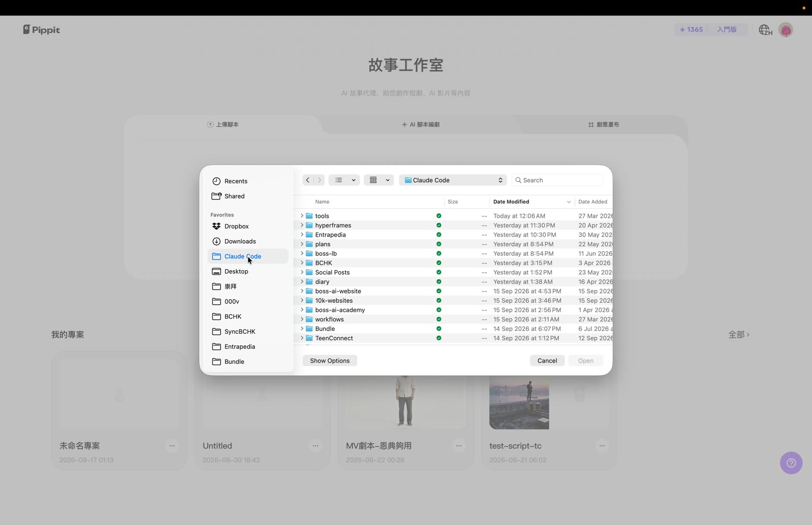Sort by the Date Modified column header

tap(532, 202)
